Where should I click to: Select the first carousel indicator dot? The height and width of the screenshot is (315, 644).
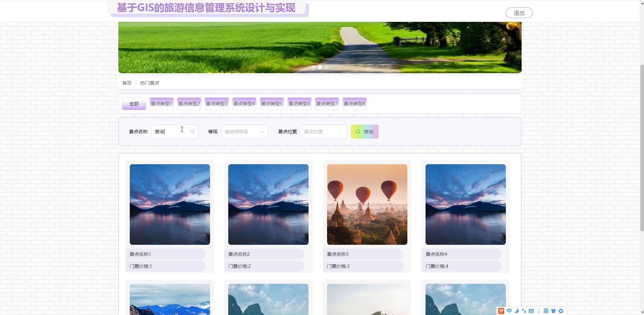click(313, 67)
